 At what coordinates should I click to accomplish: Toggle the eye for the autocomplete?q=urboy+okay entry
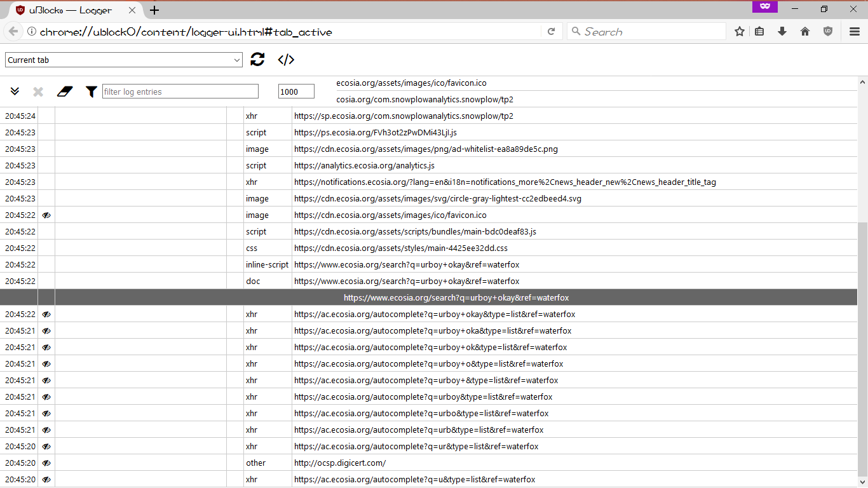(x=46, y=314)
